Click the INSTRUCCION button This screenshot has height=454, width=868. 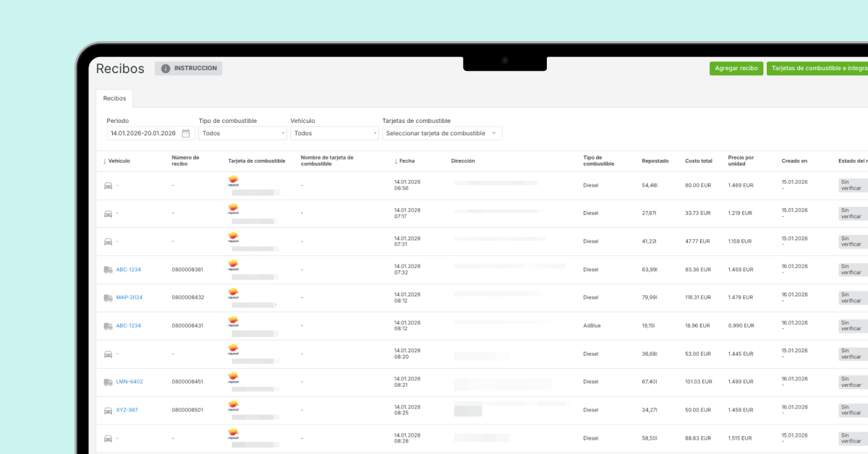click(x=189, y=69)
